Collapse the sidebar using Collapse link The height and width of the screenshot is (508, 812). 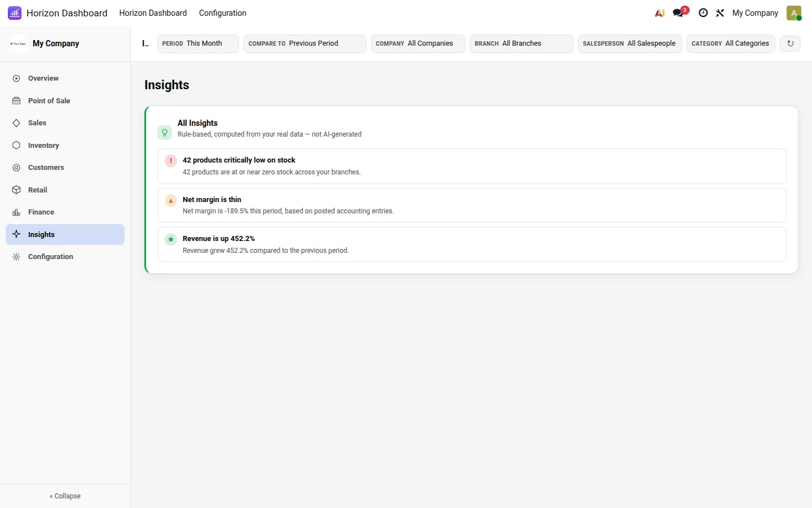click(65, 496)
